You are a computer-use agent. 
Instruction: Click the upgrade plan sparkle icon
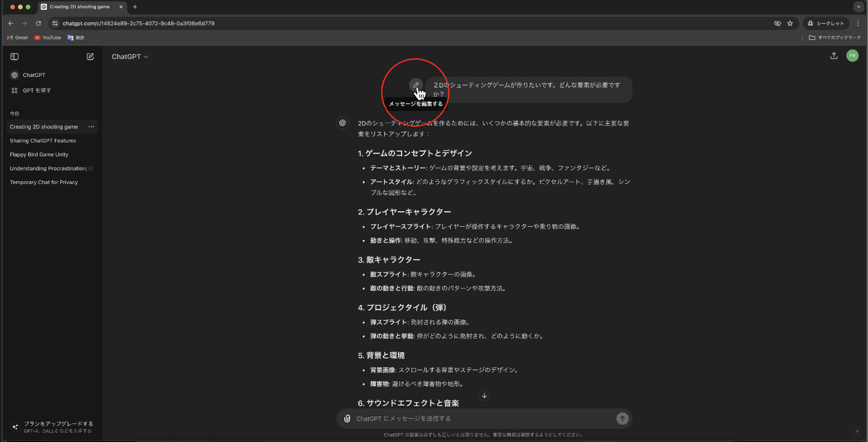15,427
